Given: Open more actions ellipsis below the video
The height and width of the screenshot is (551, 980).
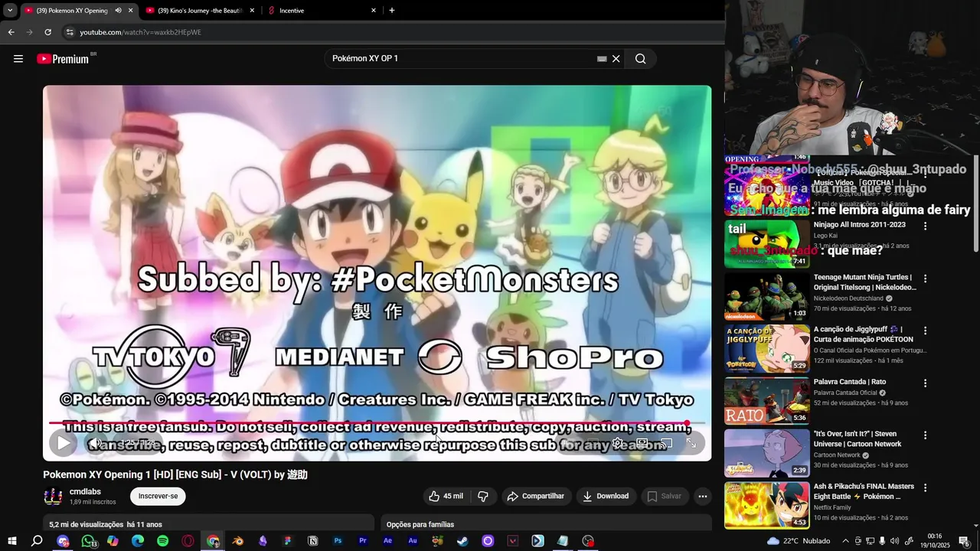Looking at the screenshot, I should coord(702,496).
